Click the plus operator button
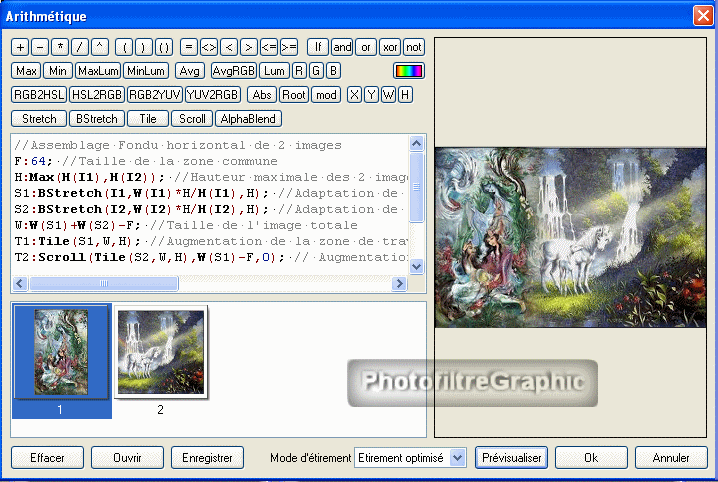 20,47
